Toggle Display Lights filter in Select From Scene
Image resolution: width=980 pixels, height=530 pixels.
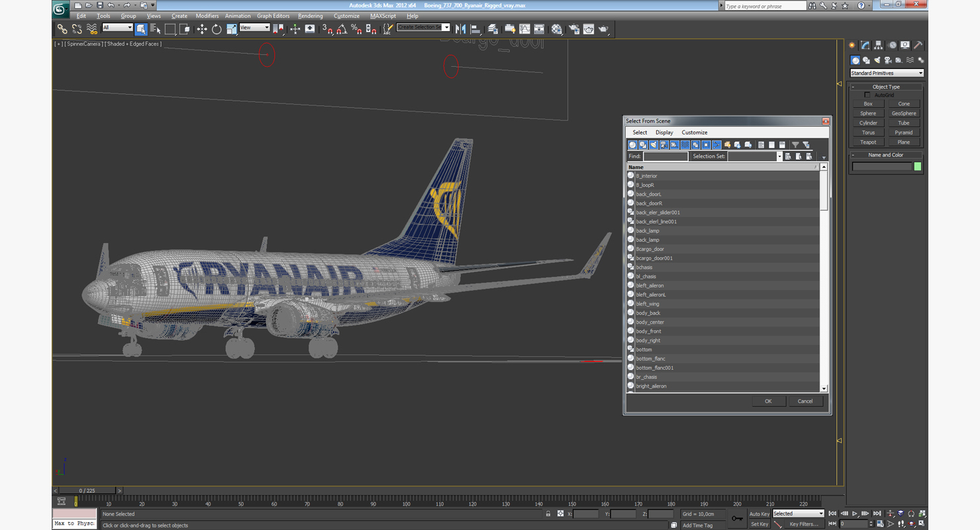(x=654, y=145)
